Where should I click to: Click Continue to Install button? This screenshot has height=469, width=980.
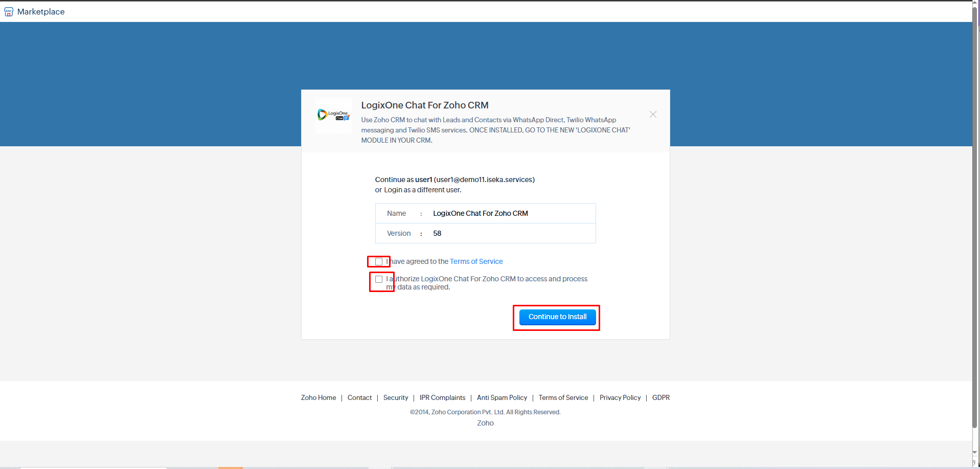557,317
